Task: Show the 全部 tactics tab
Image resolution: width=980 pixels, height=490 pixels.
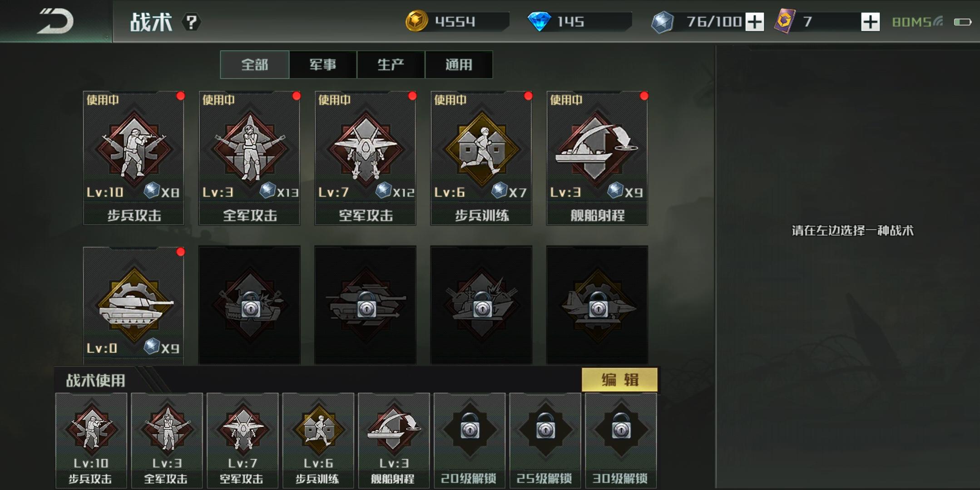Action: (255, 64)
